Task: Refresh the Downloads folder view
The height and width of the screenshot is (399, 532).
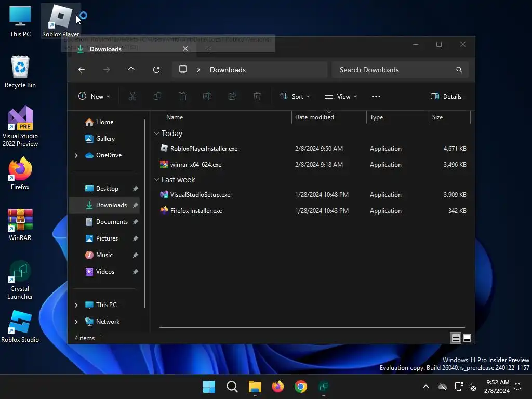Action: [156, 70]
